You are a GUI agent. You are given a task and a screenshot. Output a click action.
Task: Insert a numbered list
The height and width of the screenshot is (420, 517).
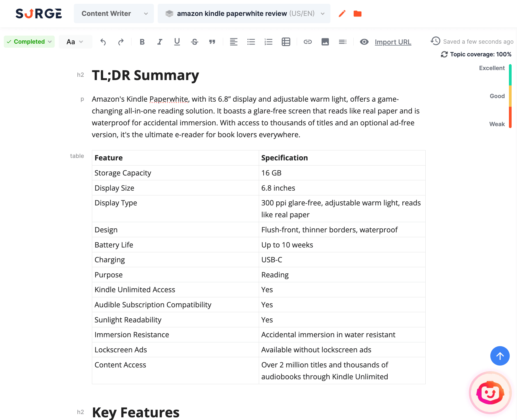coord(268,42)
